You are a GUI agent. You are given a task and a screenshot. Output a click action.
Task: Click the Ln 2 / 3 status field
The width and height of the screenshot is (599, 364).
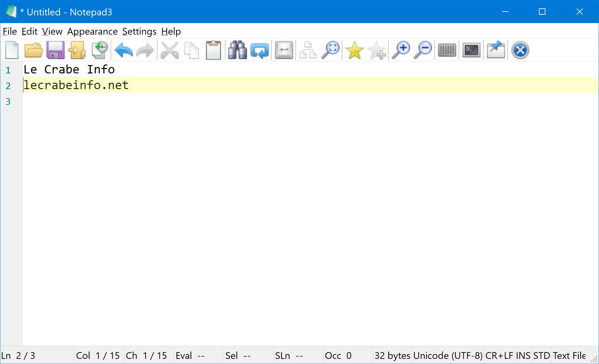[37, 355]
